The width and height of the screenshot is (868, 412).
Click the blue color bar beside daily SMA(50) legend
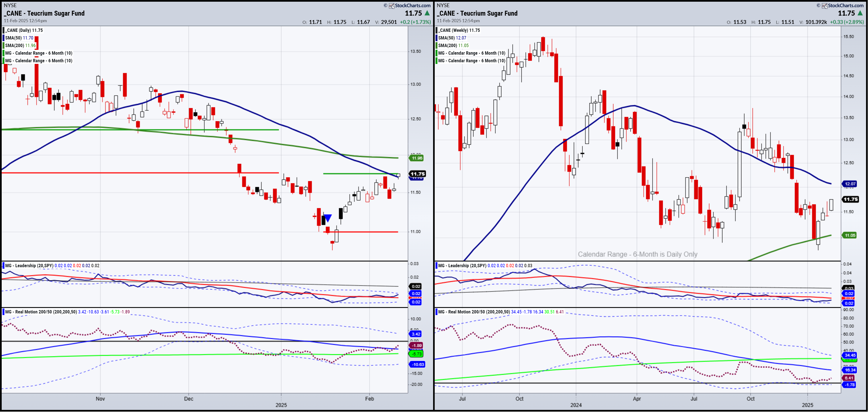pyautogui.click(x=3, y=38)
